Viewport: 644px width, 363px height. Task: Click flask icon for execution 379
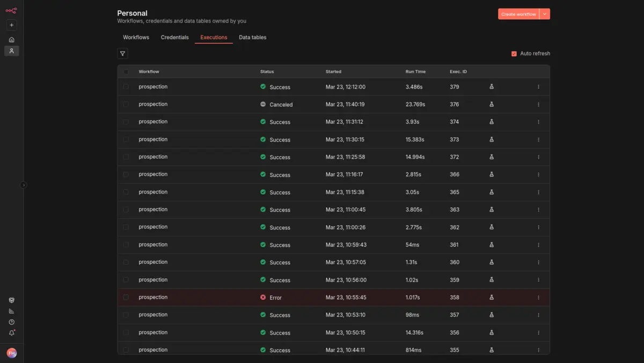(492, 87)
